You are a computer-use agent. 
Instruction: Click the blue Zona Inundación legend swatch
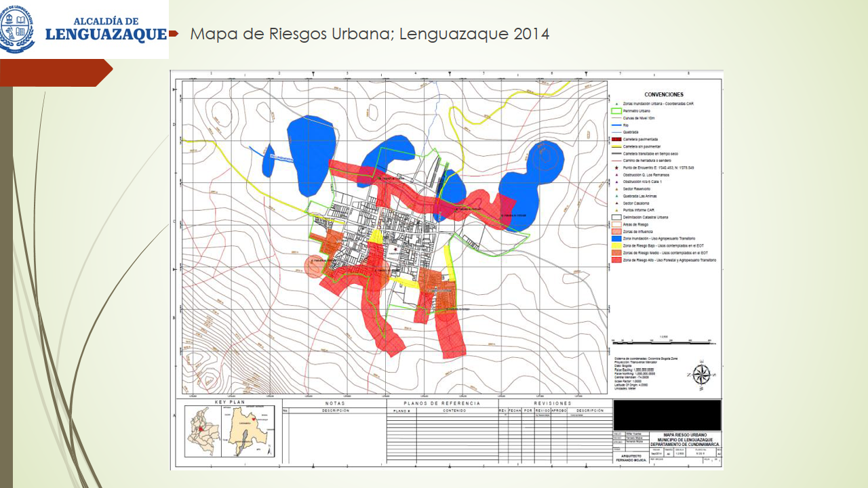tap(617, 238)
